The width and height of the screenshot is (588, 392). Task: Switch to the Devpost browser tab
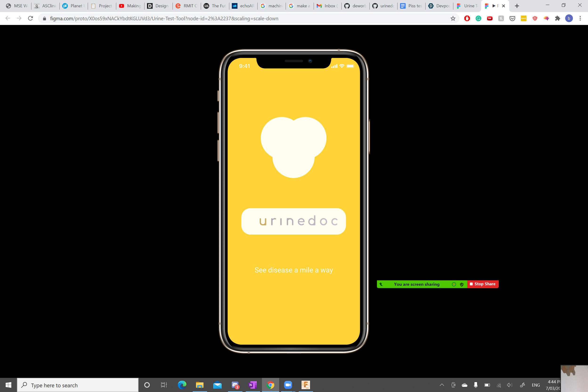click(x=440, y=6)
